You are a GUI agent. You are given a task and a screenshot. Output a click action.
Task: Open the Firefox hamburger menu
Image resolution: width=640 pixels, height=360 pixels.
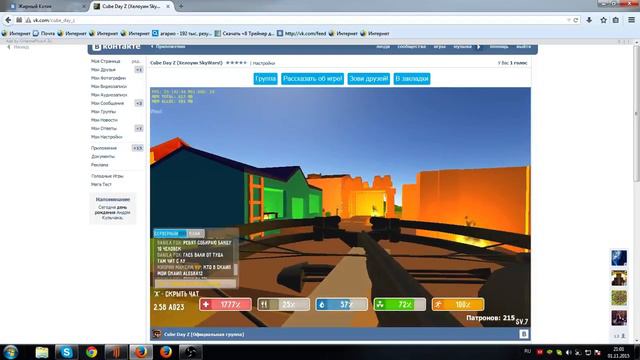coord(631,20)
